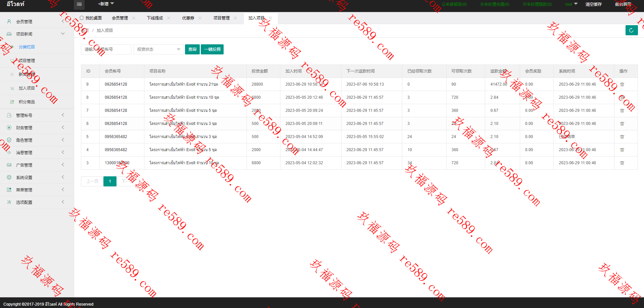This screenshot has height=308, width=644.
Task: Click the 一键反佣 button
Action: click(x=212, y=49)
